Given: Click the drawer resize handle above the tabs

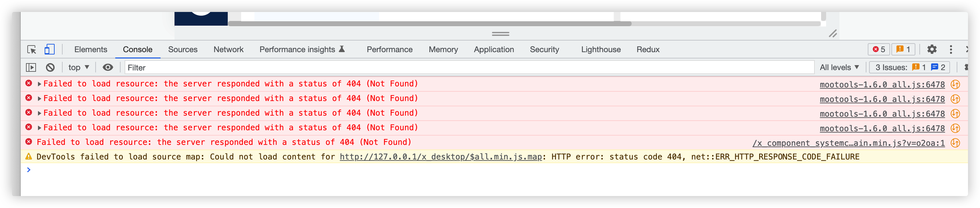Looking at the screenshot, I should [x=500, y=34].
